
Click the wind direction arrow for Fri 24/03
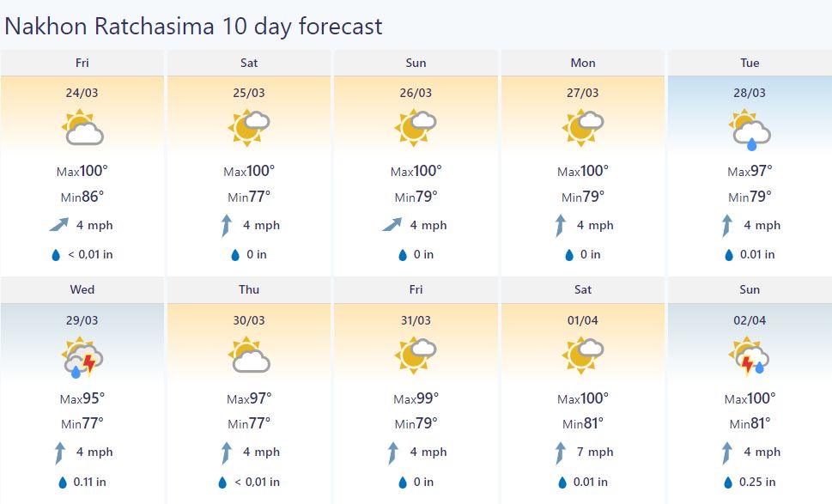point(59,225)
